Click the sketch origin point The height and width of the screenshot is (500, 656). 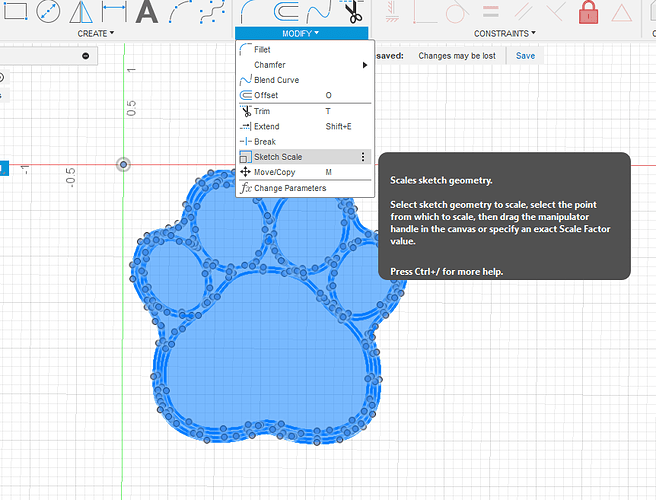click(123, 164)
